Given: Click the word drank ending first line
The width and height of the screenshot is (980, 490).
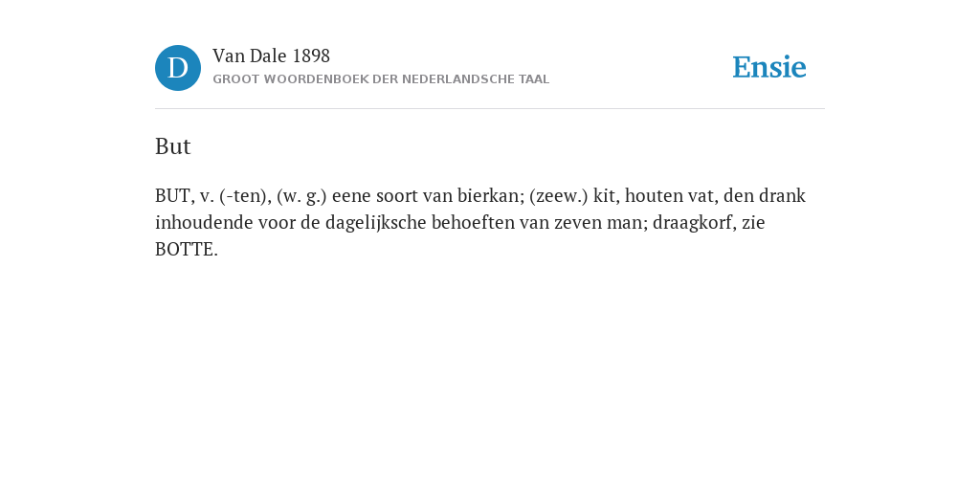Looking at the screenshot, I should pos(782,196).
